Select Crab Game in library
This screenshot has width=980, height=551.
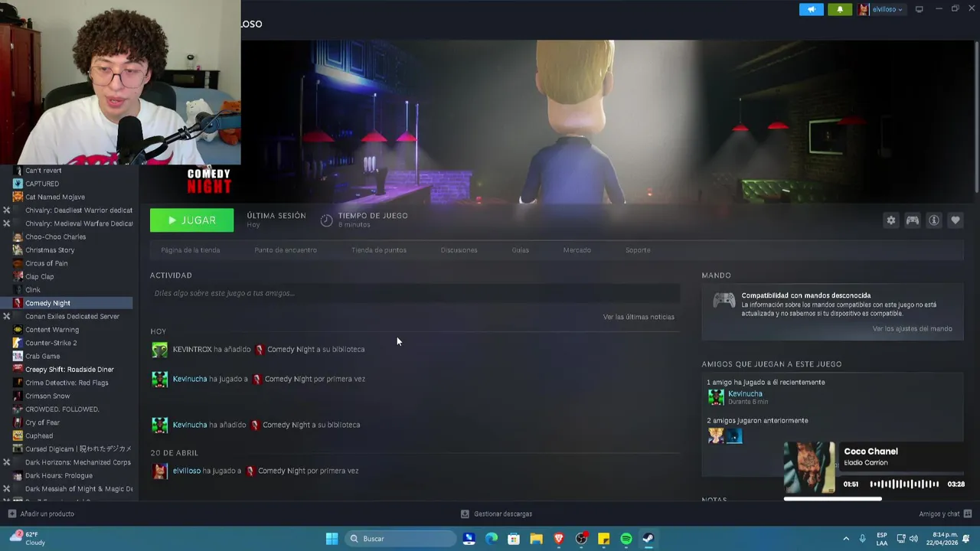pyautogui.click(x=42, y=356)
